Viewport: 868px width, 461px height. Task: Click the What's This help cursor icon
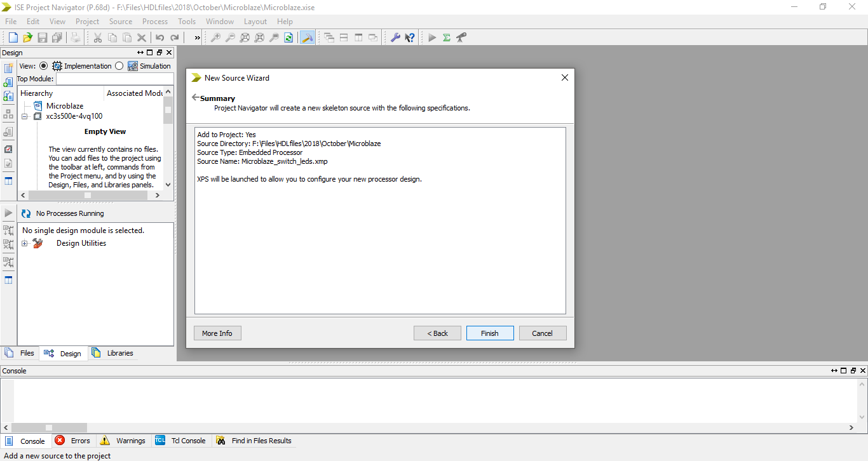click(410, 37)
